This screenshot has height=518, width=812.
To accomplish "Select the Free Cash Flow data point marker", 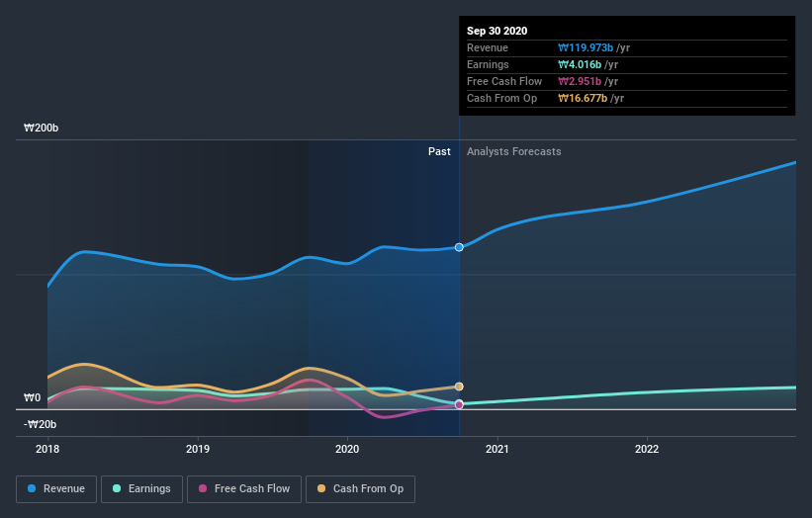I will (459, 404).
